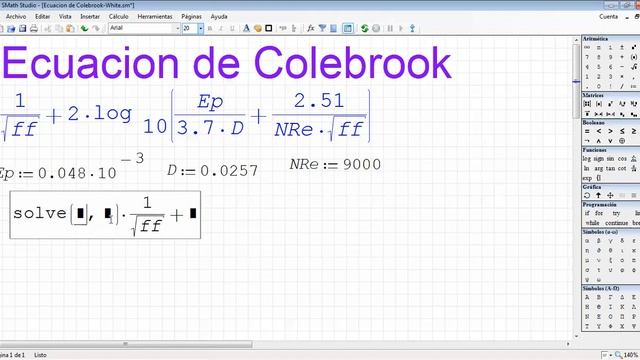
Task: Open the Cálculo menu
Action: (118, 17)
